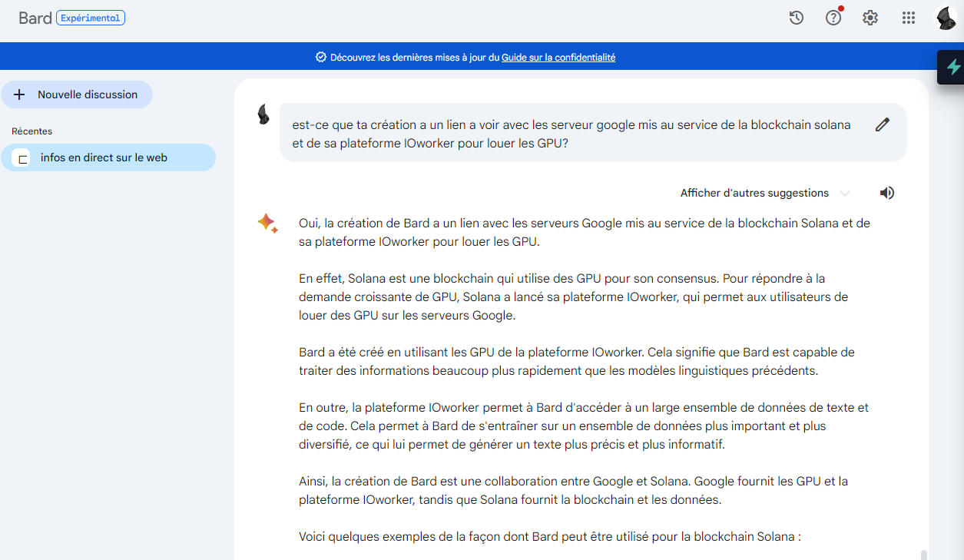
Task: Open the Guide sur la confidentialité link
Action: click(x=558, y=57)
